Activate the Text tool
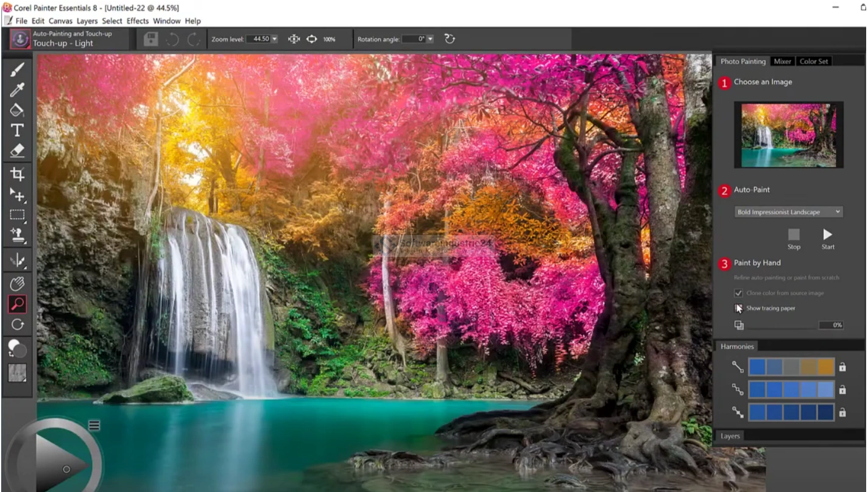Viewport: 868px width, 492px height. (17, 130)
